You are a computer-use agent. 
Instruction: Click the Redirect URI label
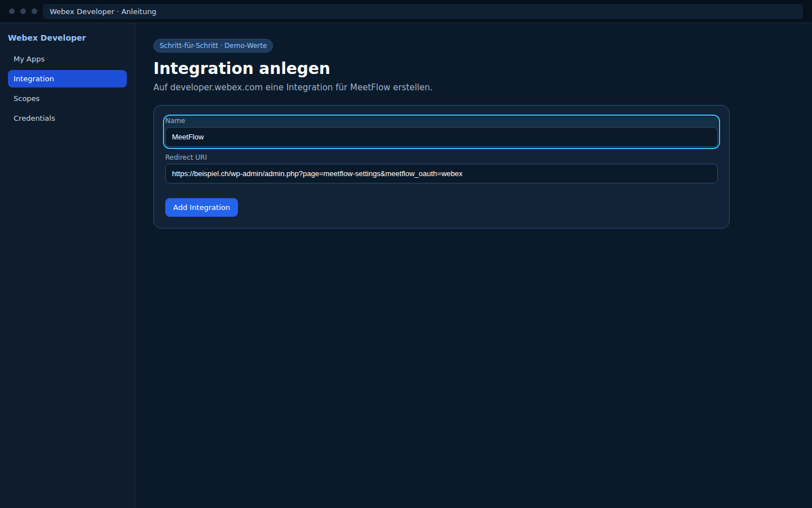click(186, 157)
